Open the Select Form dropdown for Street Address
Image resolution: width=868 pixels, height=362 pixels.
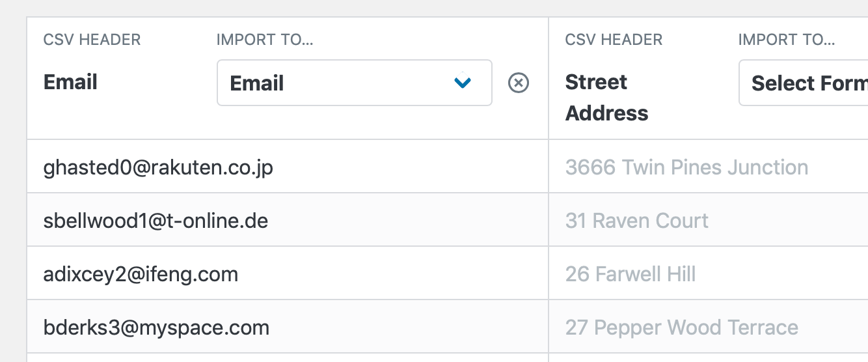[804, 83]
